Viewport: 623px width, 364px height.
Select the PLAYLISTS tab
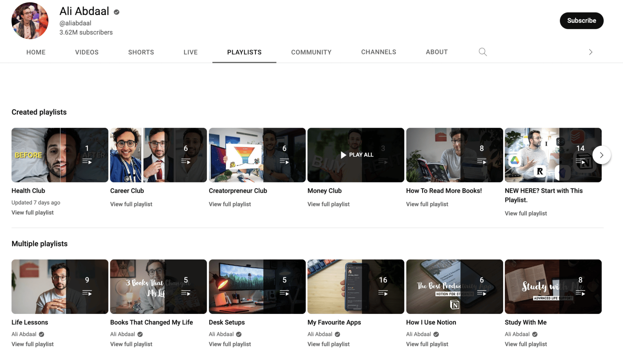pos(244,52)
